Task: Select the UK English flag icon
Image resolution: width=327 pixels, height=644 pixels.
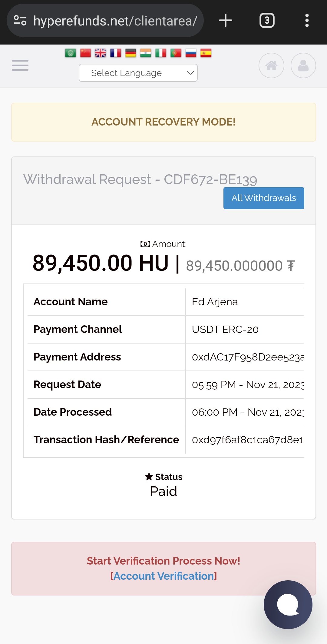Action: (x=101, y=53)
